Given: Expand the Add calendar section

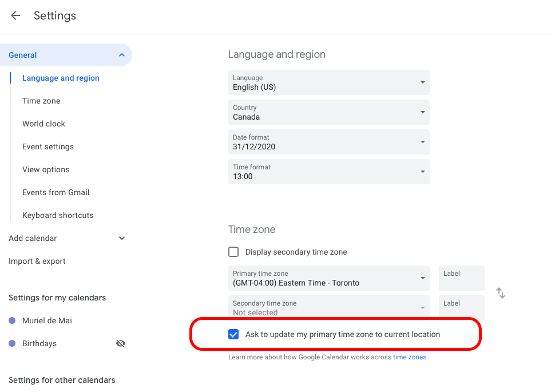Looking at the screenshot, I should pos(121,238).
